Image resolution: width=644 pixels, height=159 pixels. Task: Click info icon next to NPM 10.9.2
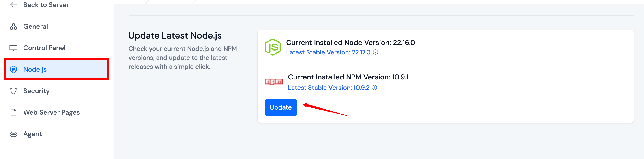374,88
